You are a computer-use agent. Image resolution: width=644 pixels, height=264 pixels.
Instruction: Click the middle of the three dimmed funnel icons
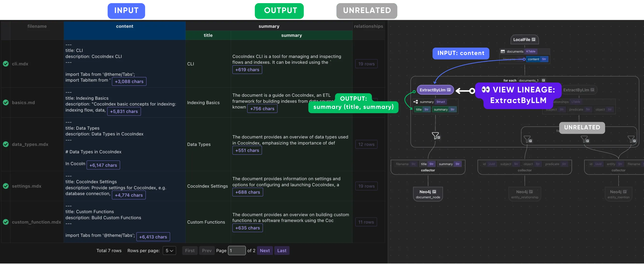tap(585, 139)
